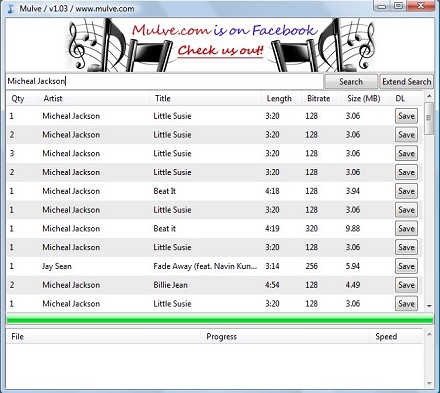Click the Extend Search button
The width and height of the screenshot is (440, 393).
407,82
